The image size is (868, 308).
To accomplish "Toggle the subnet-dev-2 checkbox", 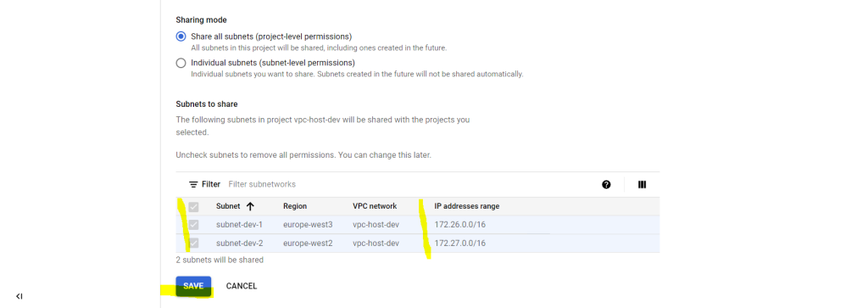I will (193, 244).
